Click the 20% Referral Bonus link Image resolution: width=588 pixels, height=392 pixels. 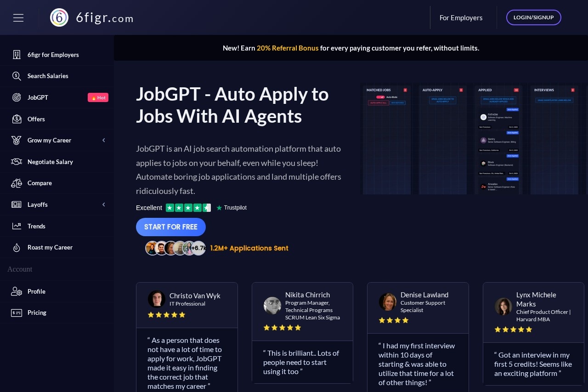(x=288, y=48)
